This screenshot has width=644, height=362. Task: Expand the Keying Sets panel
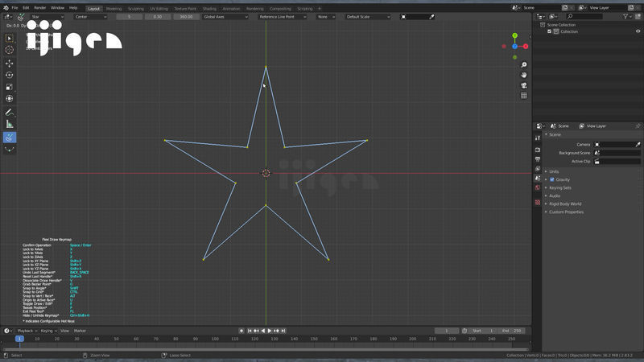[x=559, y=187]
